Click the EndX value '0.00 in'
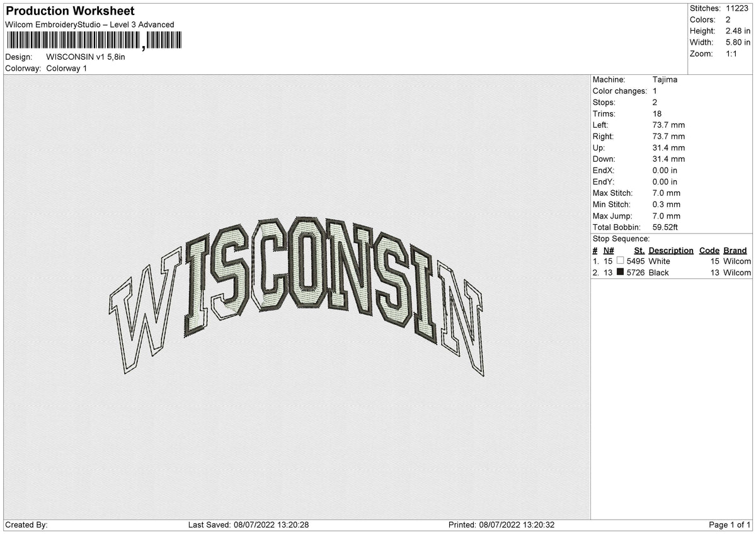The width and height of the screenshot is (756, 534). click(665, 171)
